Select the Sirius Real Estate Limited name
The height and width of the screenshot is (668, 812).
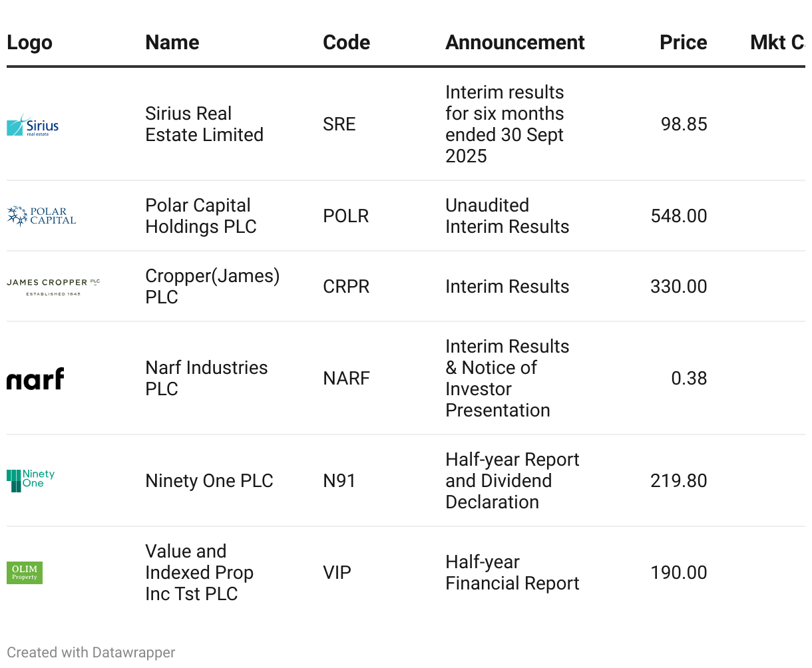(x=204, y=124)
